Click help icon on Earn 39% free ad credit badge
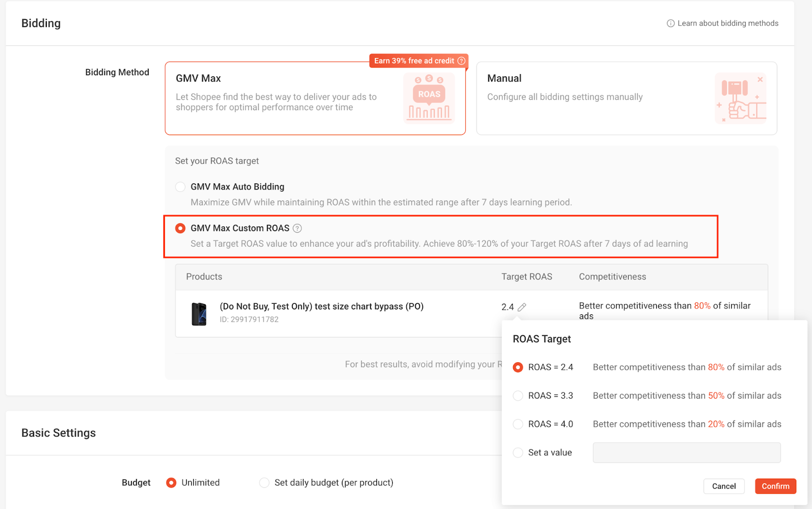The height and width of the screenshot is (509, 812). tap(461, 61)
